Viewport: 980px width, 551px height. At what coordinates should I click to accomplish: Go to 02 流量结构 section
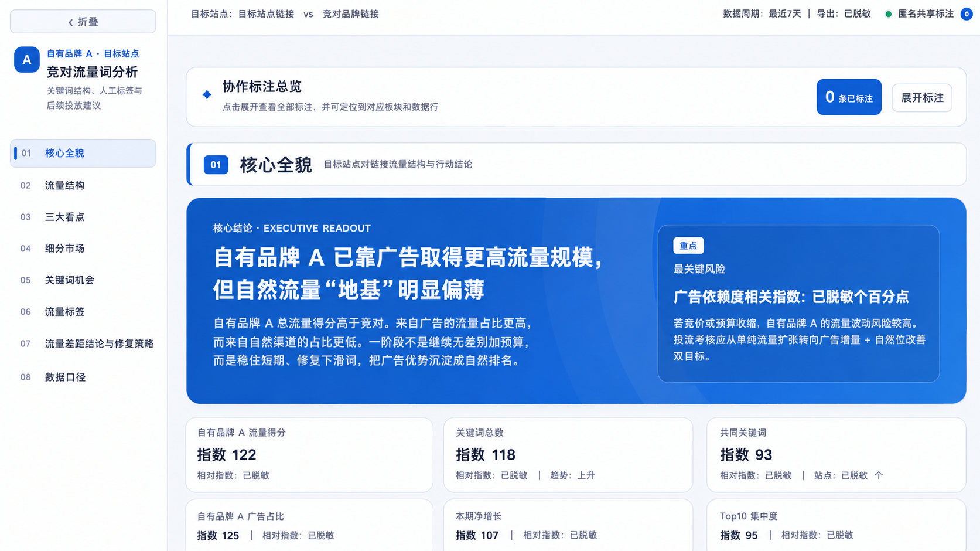coord(83,185)
